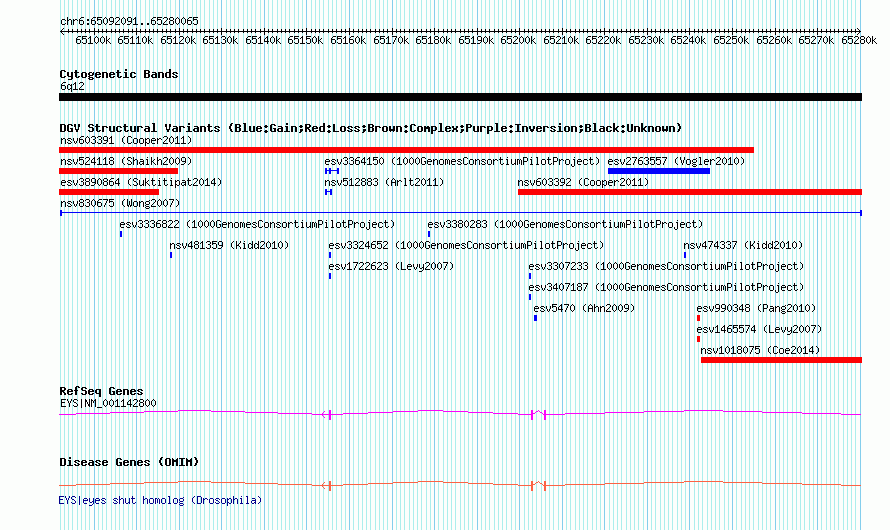Click the chr6:65092091..65280065 coordinate label
Image resolution: width=890 pixels, height=530 pixels.
(x=129, y=22)
